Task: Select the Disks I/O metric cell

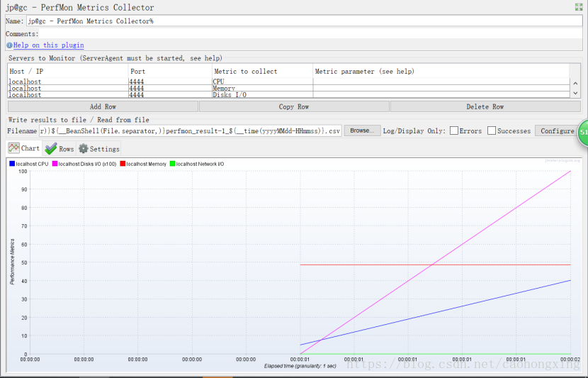Action: 262,94
